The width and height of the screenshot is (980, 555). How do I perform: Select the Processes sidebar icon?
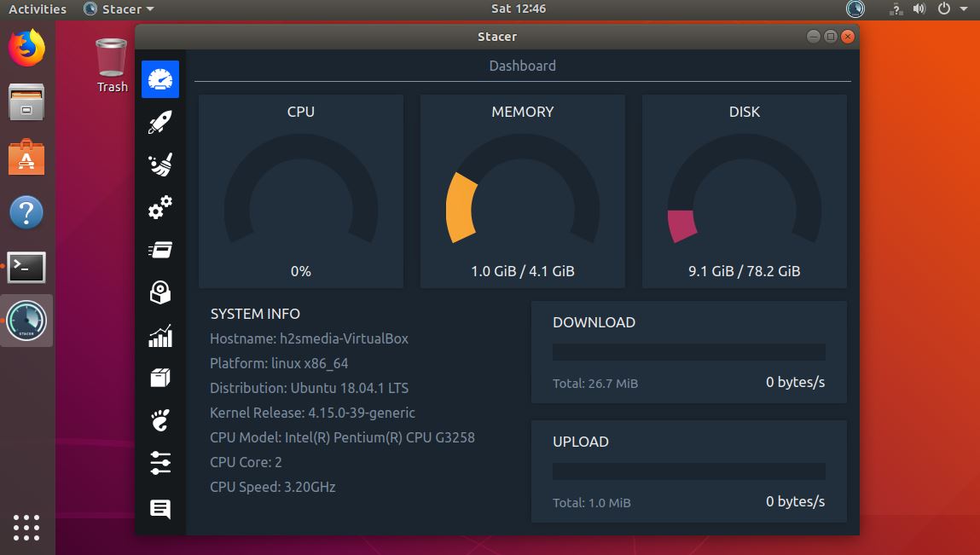point(159,249)
